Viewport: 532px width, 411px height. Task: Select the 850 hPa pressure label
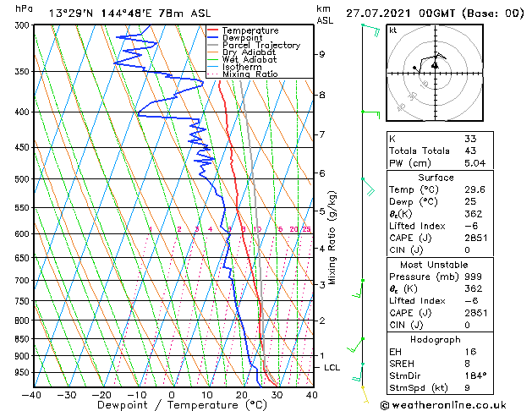pyautogui.click(x=24, y=339)
